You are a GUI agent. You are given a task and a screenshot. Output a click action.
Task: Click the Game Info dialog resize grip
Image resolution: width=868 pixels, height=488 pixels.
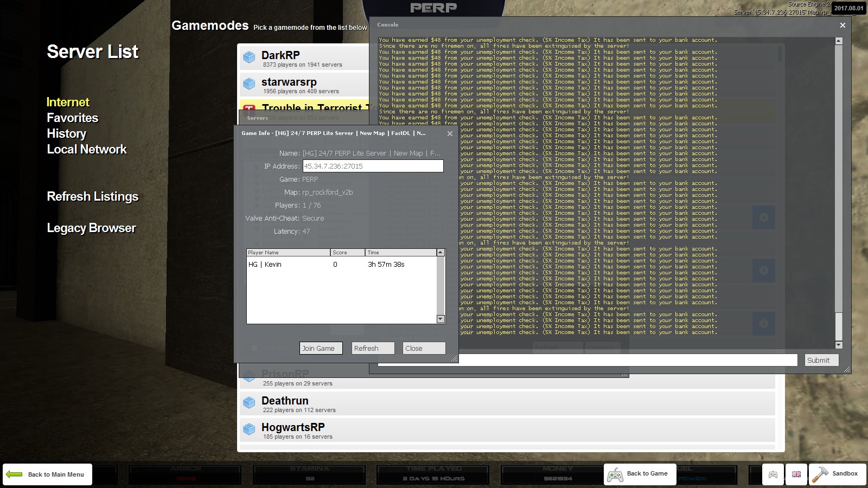click(x=455, y=358)
